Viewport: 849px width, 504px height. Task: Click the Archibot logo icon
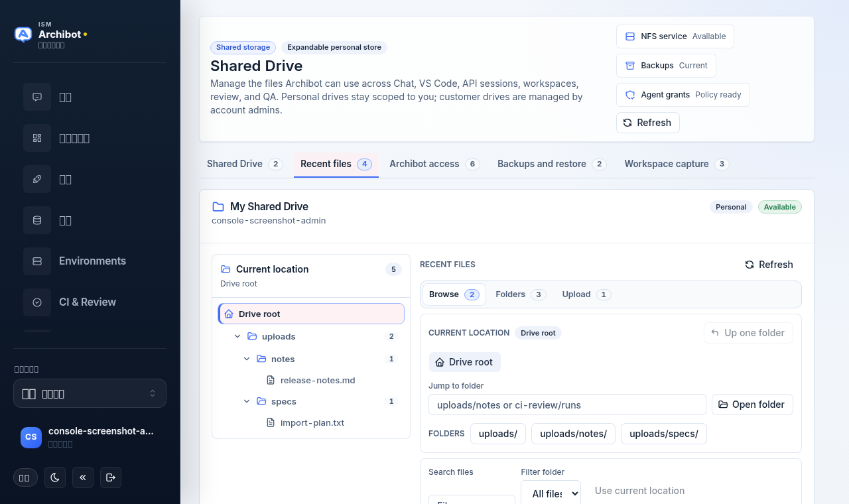23,34
